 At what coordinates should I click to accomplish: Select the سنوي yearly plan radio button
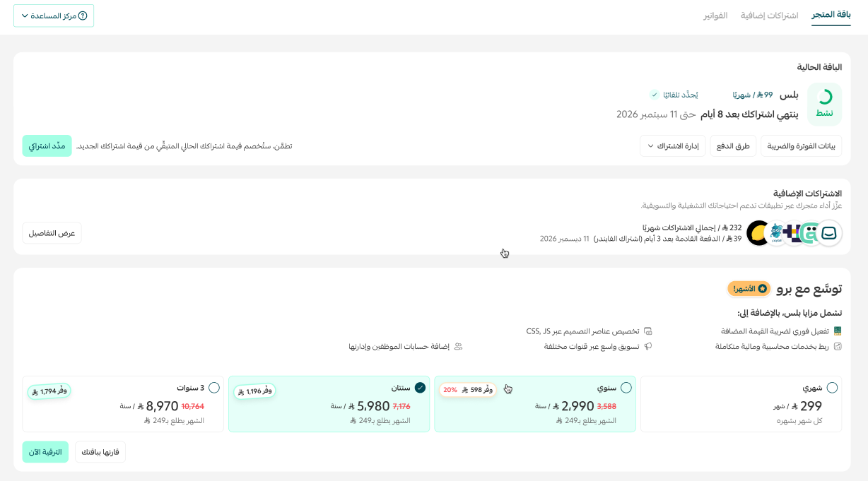[x=626, y=387]
